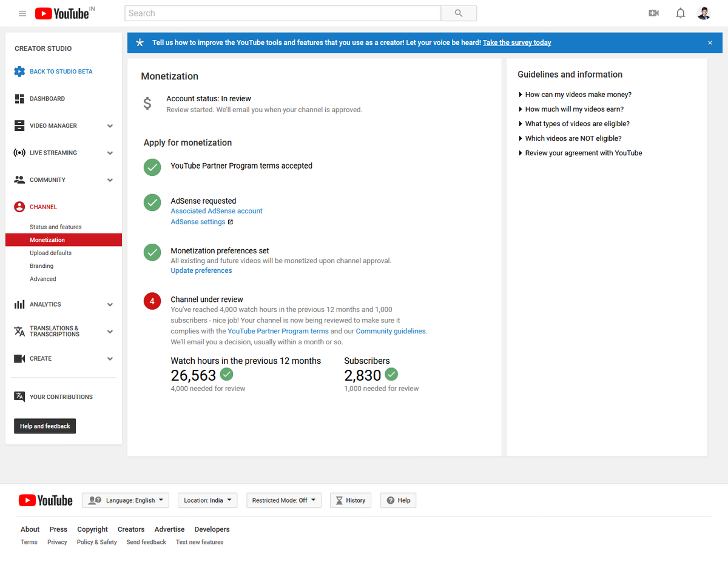Click the Dashboard icon in sidebar
This screenshot has height=562, width=728.
[x=19, y=99]
